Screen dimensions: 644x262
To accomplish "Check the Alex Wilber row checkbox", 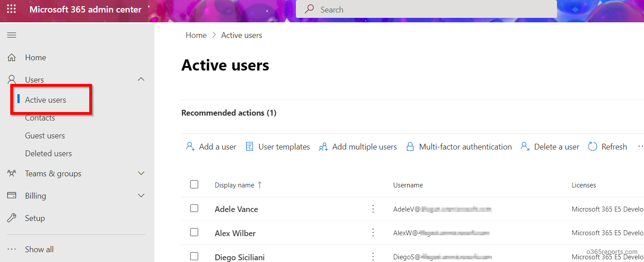I will click(x=194, y=232).
